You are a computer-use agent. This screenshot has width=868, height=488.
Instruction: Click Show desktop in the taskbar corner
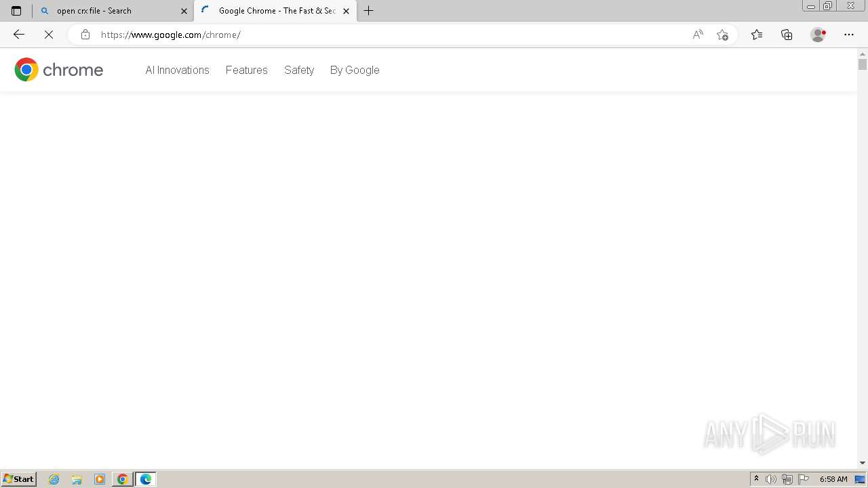[x=861, y=479]
